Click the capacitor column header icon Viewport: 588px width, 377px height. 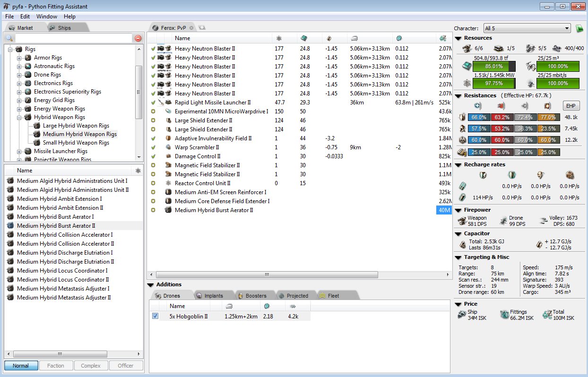329,38
